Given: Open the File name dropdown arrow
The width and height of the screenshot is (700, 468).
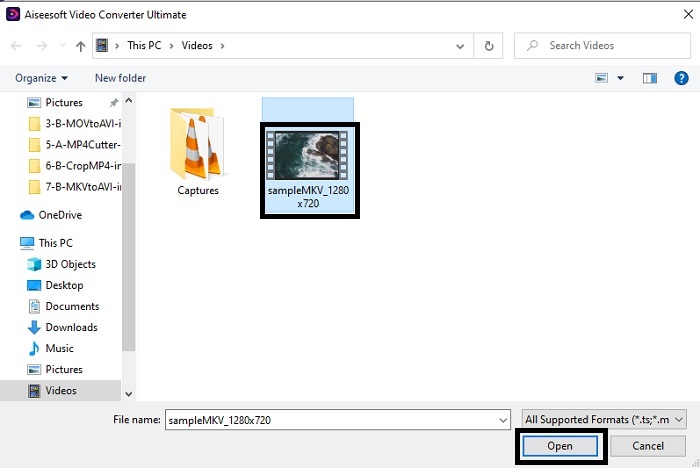Looking at the screenshot, I should click(503, 420).
